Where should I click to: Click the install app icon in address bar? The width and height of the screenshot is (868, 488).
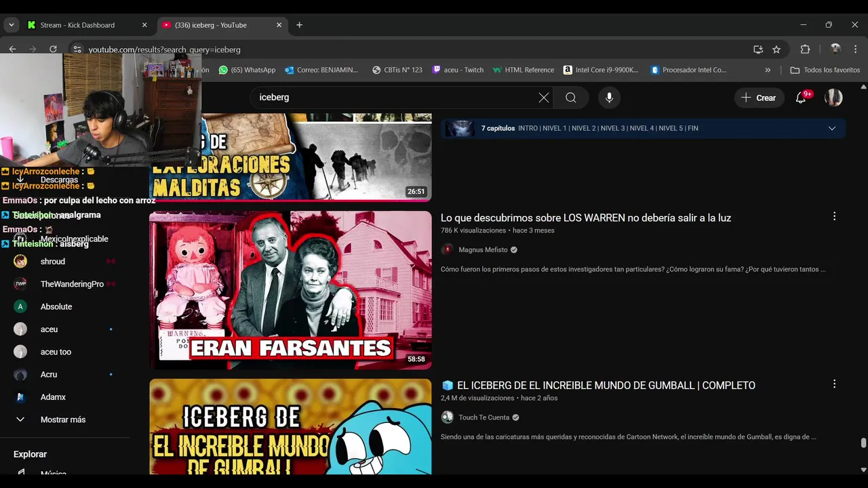(758, 49)
